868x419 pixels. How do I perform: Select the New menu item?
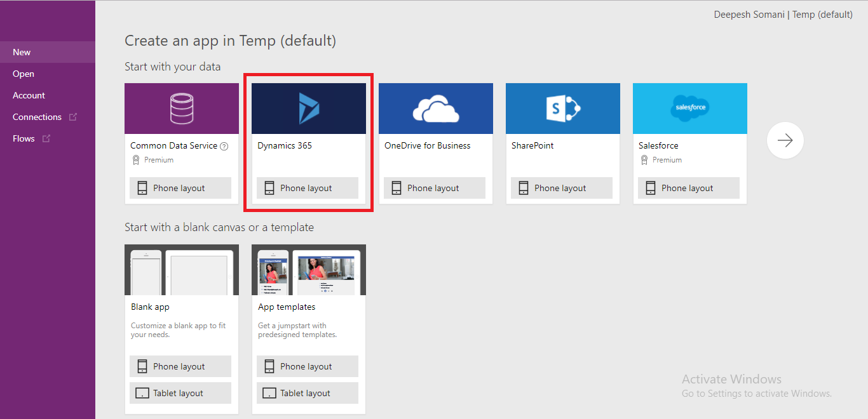[48, 52]
